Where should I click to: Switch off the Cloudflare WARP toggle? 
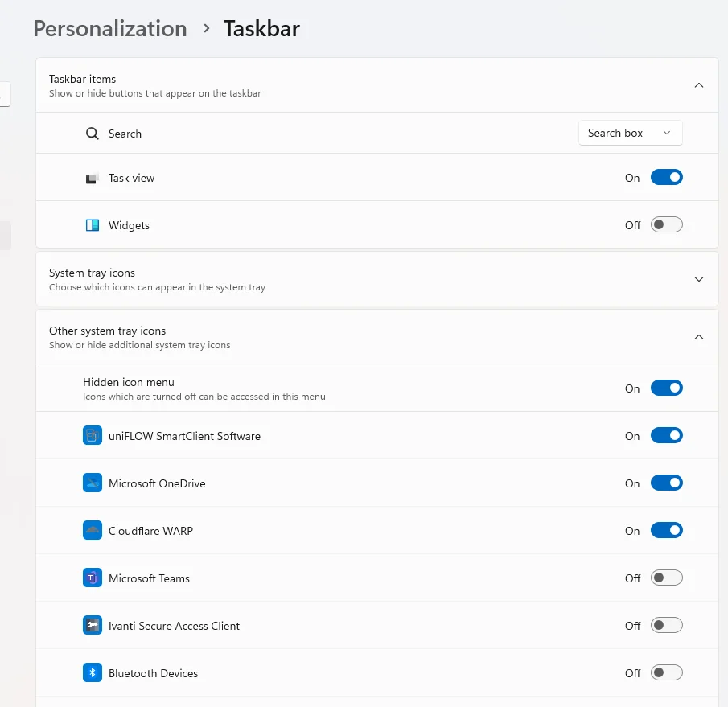[666, 531]
